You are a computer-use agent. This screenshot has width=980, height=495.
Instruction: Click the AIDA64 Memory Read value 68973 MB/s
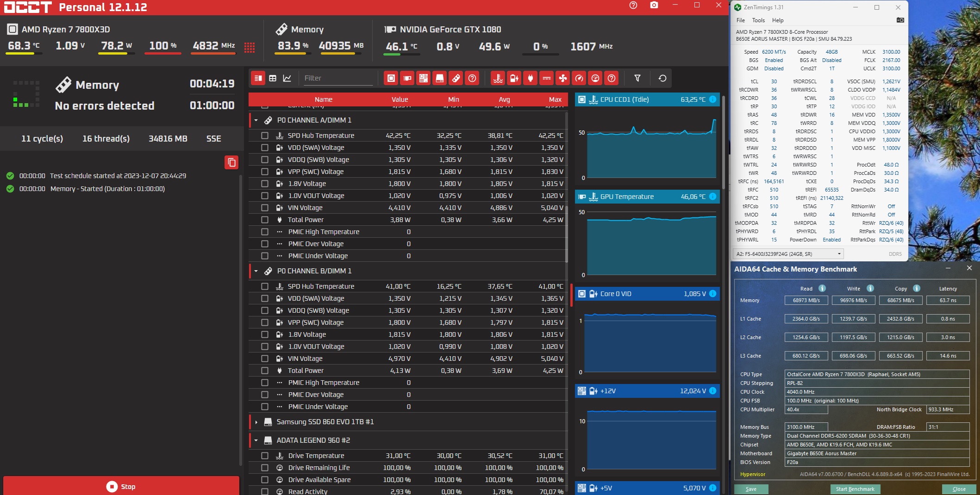[806, 300]
